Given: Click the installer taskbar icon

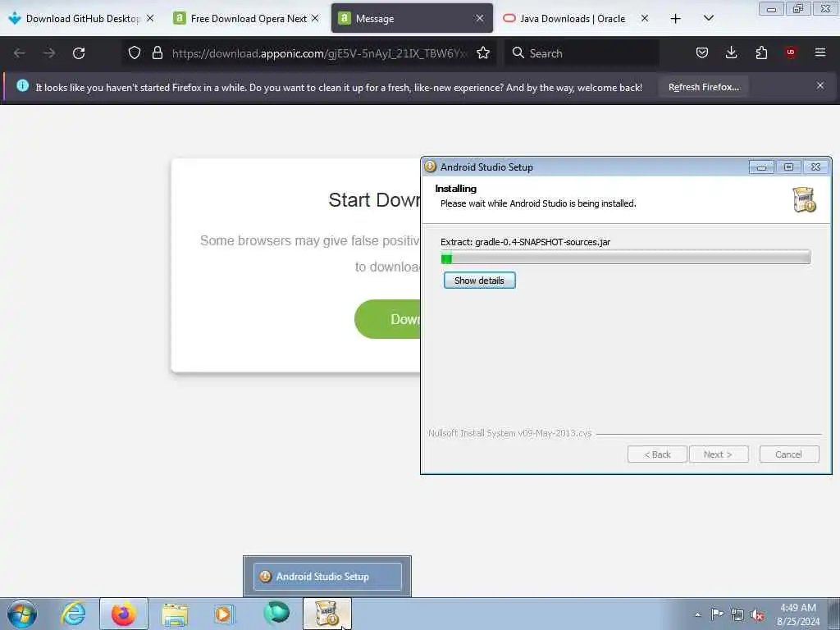Looking at the screenshot, I should tap(327, 614).
